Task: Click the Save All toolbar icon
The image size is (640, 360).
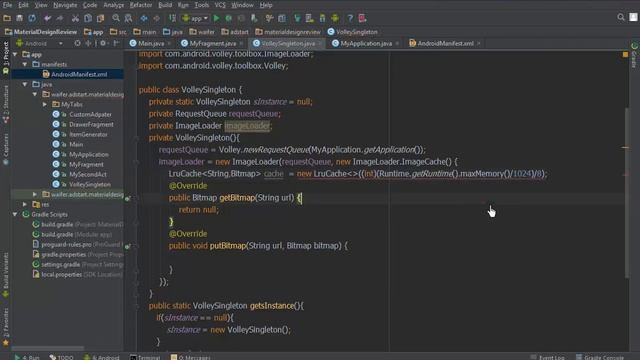Action: pos(19,18)
